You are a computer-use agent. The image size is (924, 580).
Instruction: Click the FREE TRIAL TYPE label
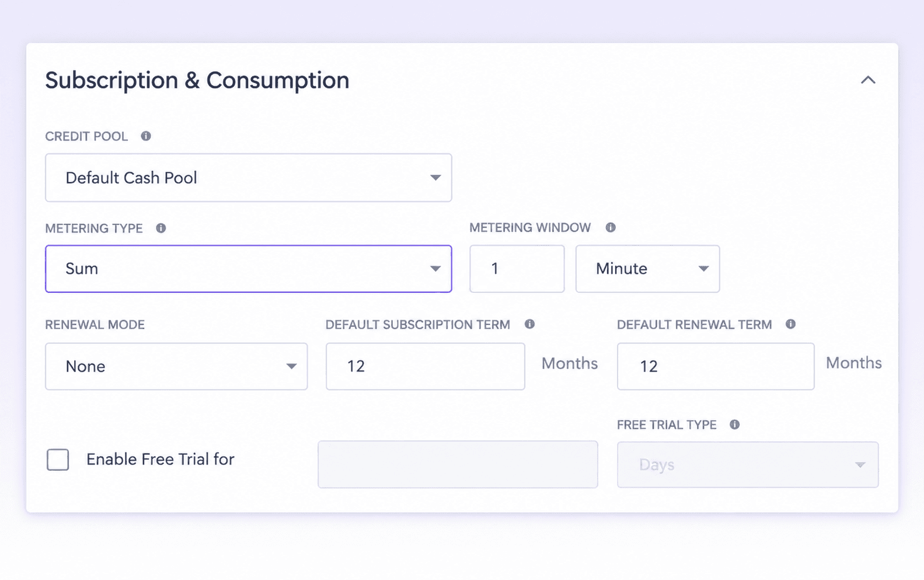667,425
